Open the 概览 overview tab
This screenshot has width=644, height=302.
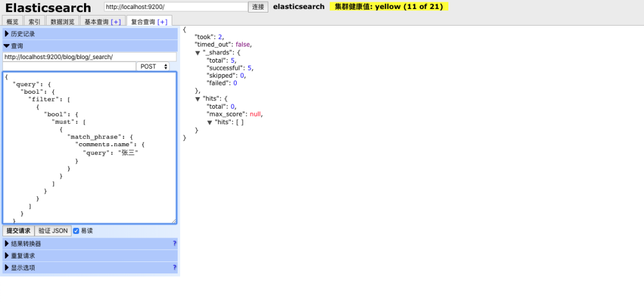tap(13, 21)
